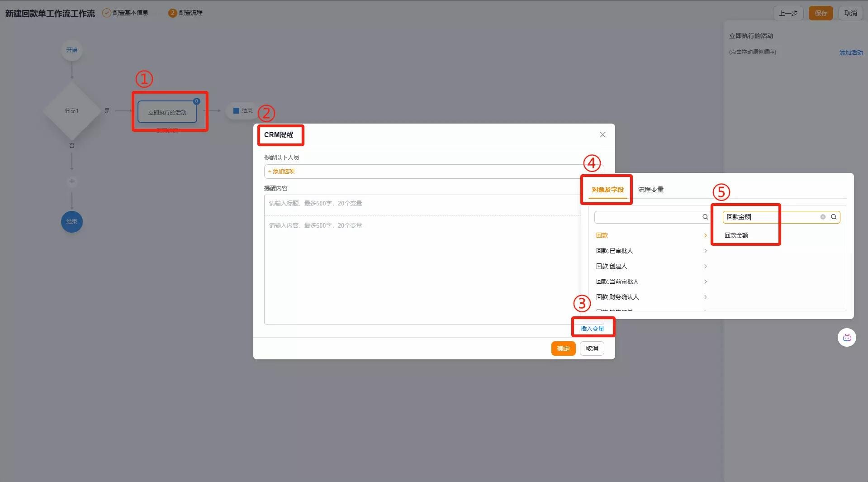The width and height of the screenshot is (868, 482).
Task: Click 取消 in the top toolbar
Action: tap(850, 13)
